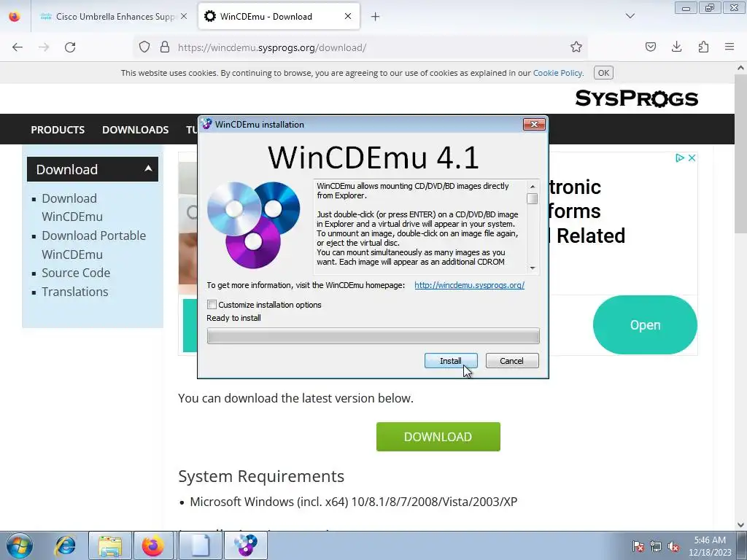Image resolution: width=747 pixels, height=560 pixels.
Task: Dismiss cookie notice with OK
Action: [603, 73]
